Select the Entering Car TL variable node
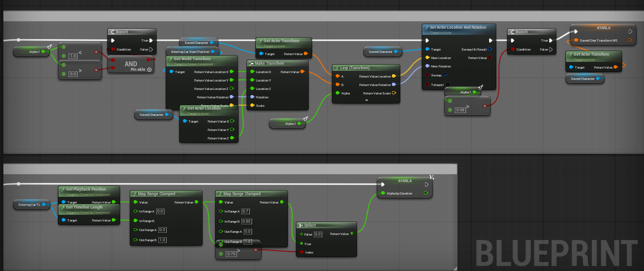644x271 pixels. (31, 204)
